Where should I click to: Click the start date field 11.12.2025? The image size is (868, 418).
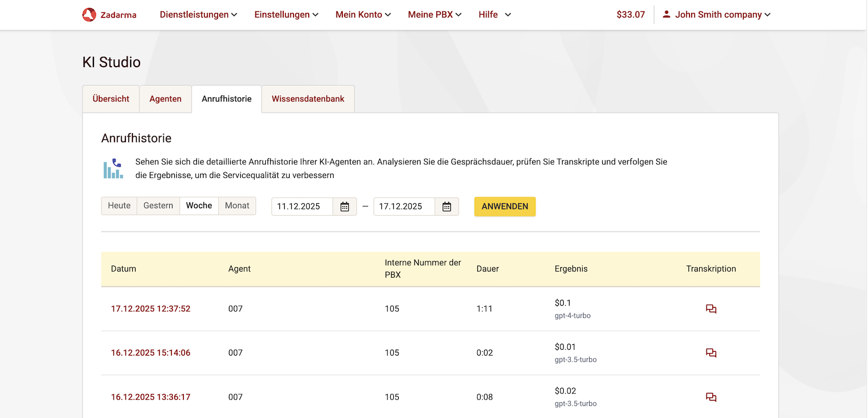[302, 207]
